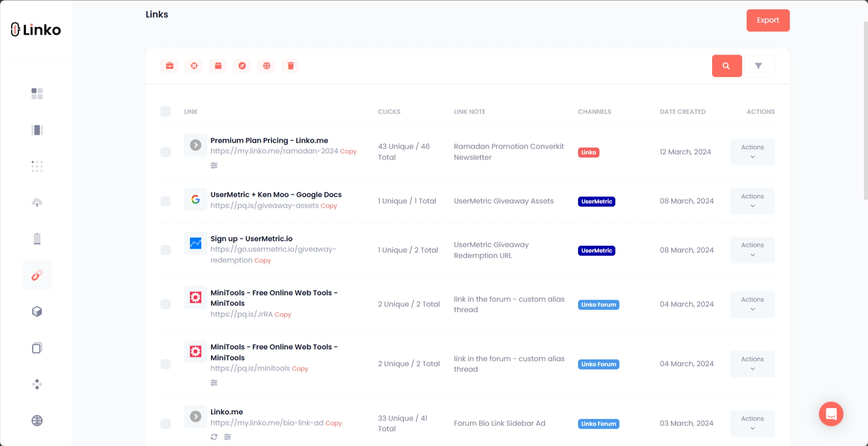This screenshot has width=868, height=446.
Task: Open the chat support bubble
Action: [x=831, y=414]
